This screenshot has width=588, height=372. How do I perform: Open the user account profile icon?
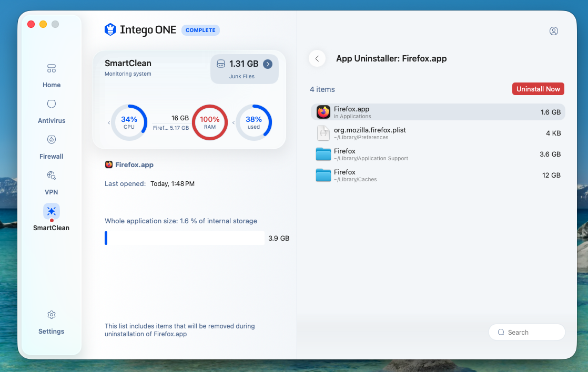tap(553, 31)
